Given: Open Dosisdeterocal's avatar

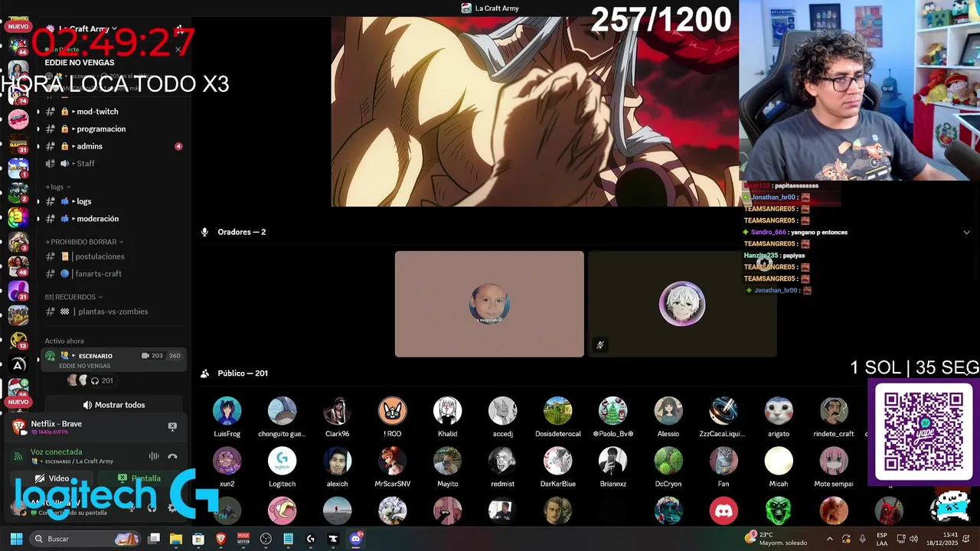Looking at the screenshot, I should 557,411.
